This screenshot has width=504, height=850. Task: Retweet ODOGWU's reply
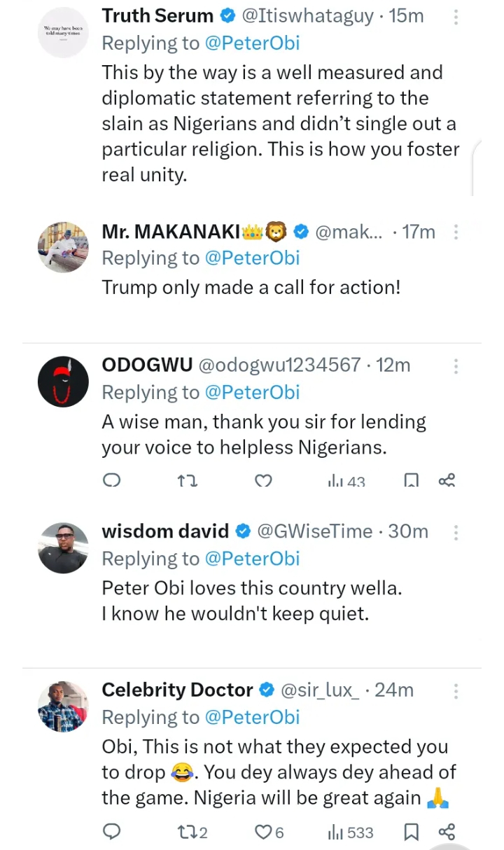(188, 481)
